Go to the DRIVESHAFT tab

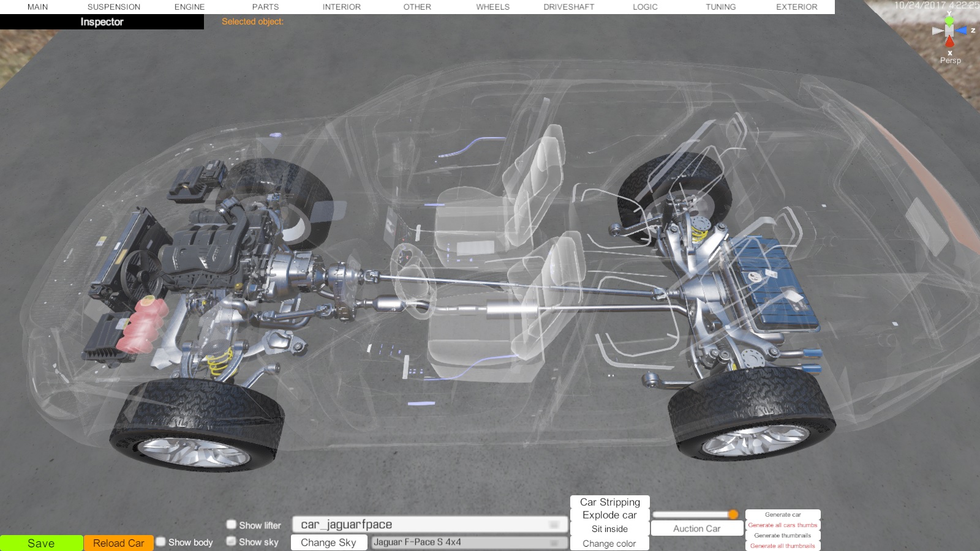point(568,7)
